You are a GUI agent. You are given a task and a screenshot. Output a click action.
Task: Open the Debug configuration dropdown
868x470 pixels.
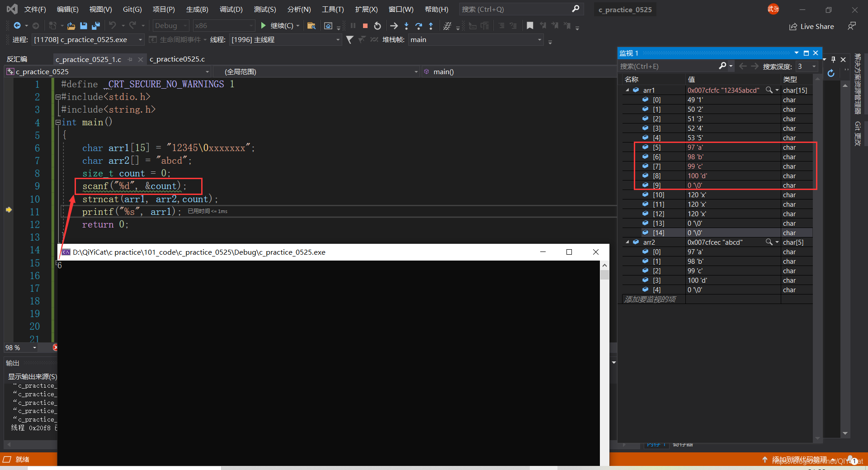[x=171, y=26]
